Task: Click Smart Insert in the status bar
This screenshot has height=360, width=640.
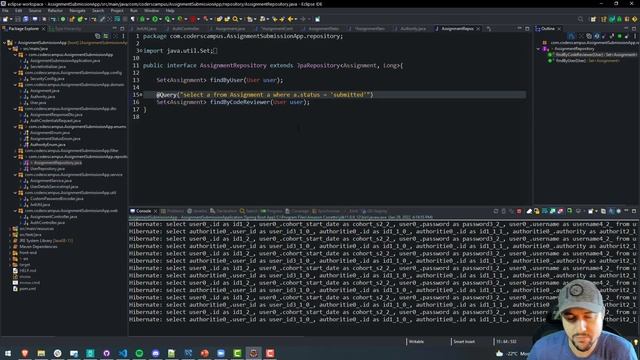Action: pyautogui.click(x=464, y=342)
